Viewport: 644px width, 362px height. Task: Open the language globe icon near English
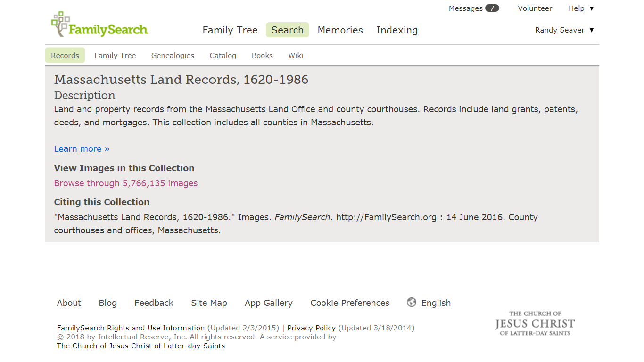pos(412,302)
